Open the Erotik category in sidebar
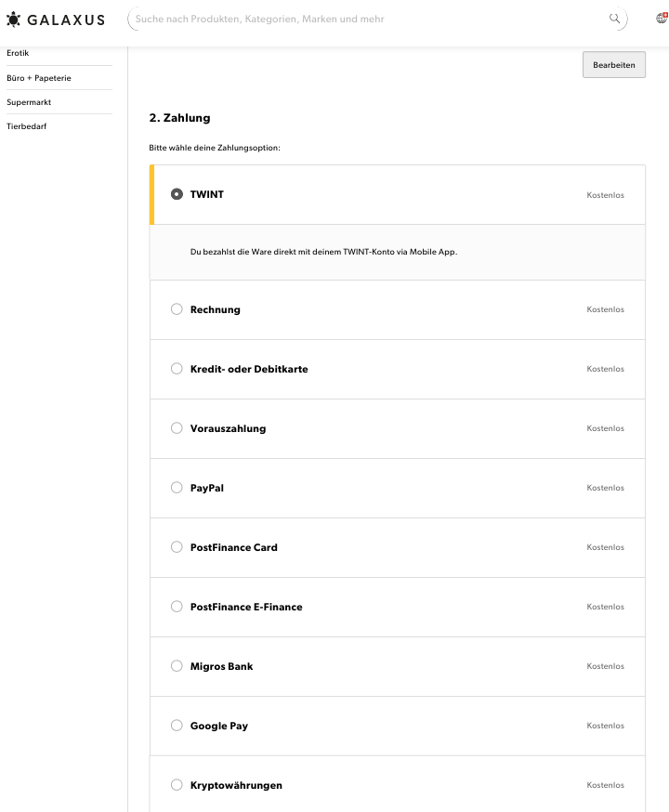The width and height of the screenshot is (669, 812). click(x=18, y=54)
